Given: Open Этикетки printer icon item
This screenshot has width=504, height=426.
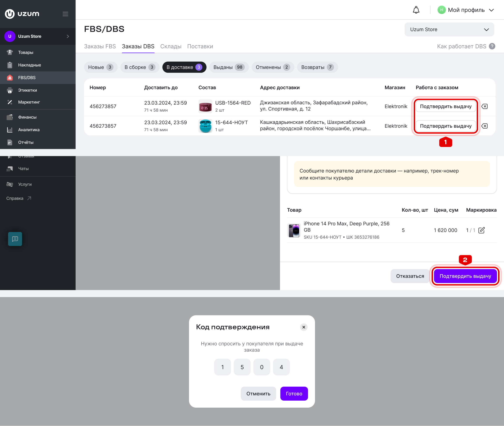Looking at the screenshot, I should pyautogui.click(x=38, y=90).
